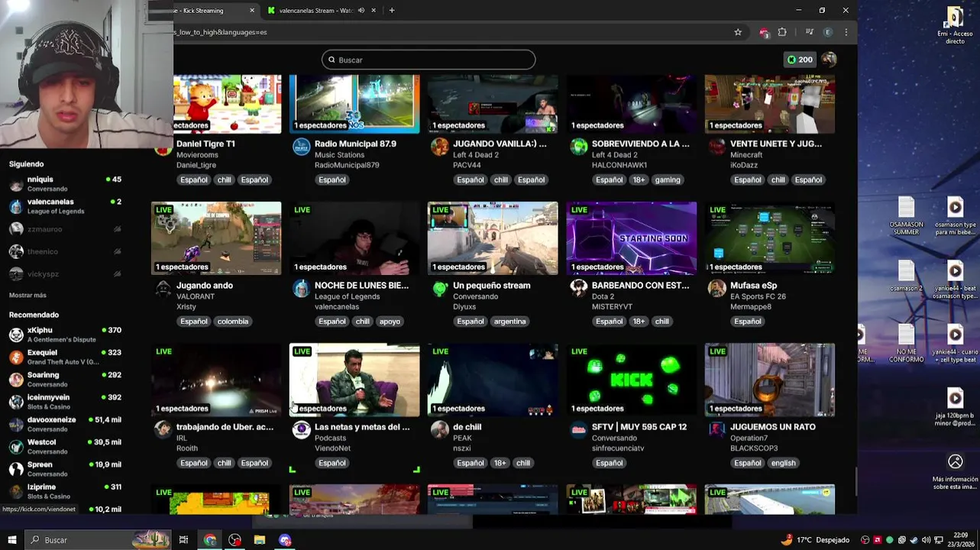This screenshot has height=550, width=980.
Task: Open Task View on the taskbar
Action: (x=183, y=540)
